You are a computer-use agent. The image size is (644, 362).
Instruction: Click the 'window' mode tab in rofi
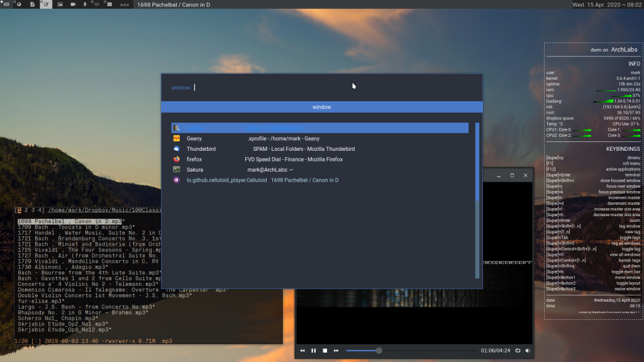point(321,107)
